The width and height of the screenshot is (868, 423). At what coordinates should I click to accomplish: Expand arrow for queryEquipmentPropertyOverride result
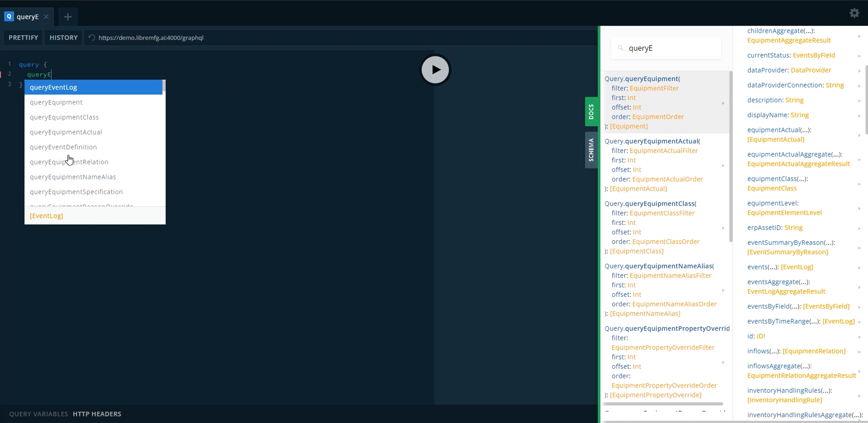click(723, 362)
